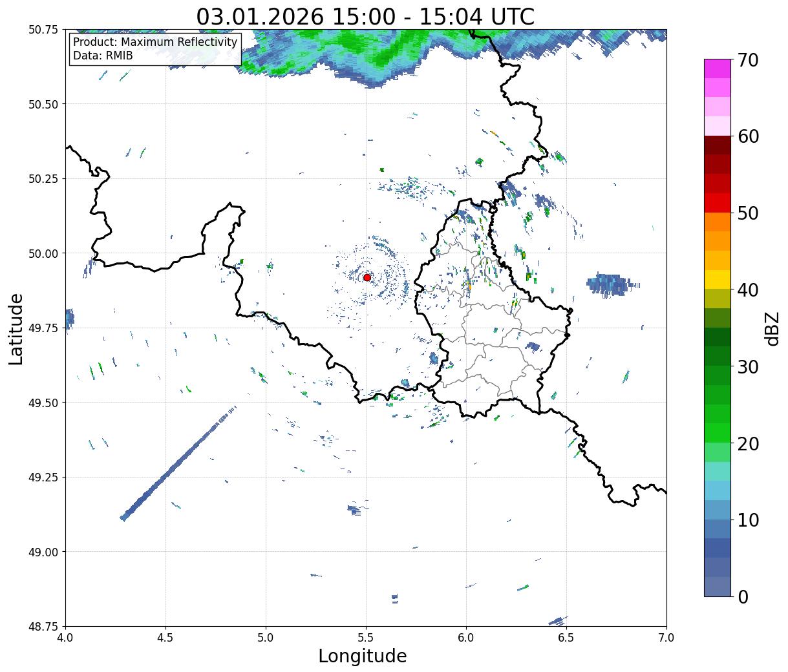Click the colorbar tick label "50"
This screenshot has height=672, width=788.
(x=748, y=213)
